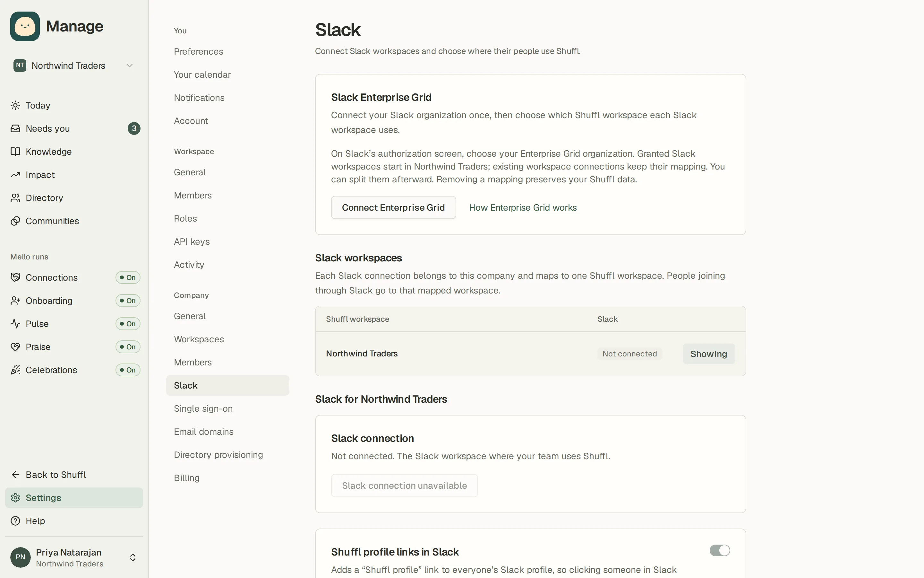The image size is (924, 578).
Task: Click the PN user avatar
Action: (x=21, y=557)
